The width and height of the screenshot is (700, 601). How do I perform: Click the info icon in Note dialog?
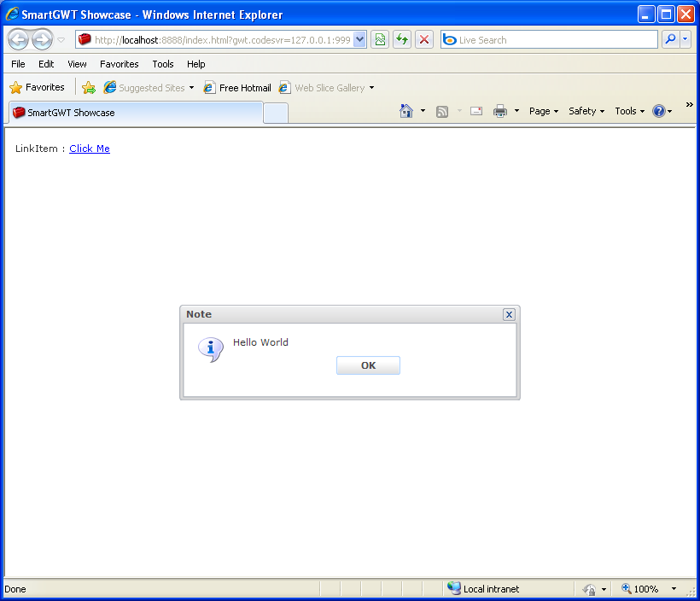point(210,349)
